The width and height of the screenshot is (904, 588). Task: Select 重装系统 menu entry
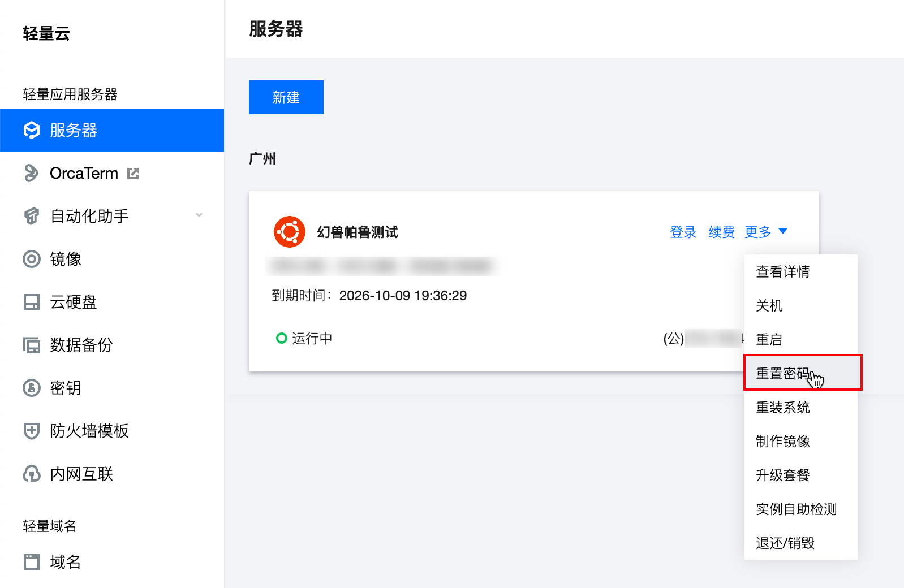pos(800,407)
